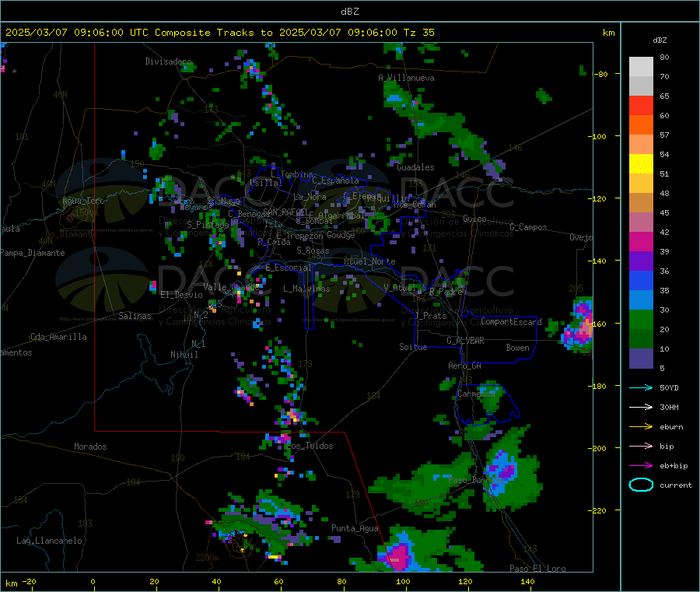Click the 'La_Nora' map label
700x592 pixels.
tap(310, 197)
